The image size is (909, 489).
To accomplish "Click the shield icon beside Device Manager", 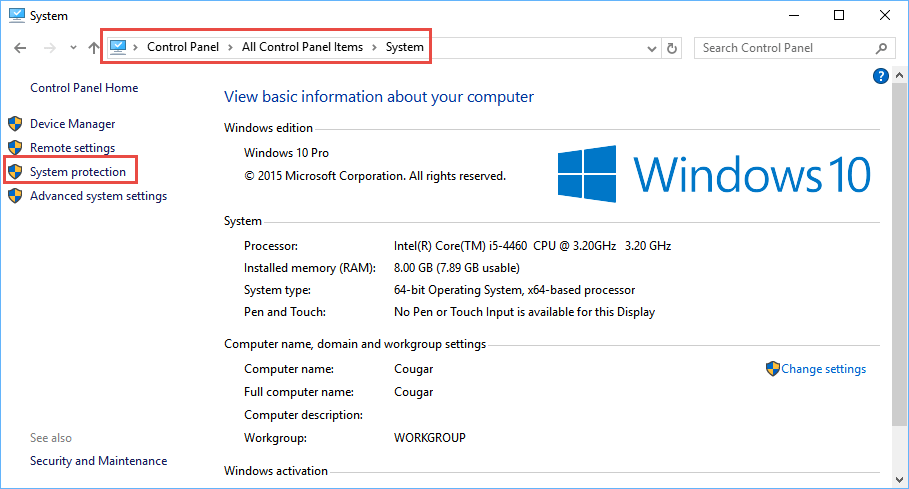I will click(15, 123).
